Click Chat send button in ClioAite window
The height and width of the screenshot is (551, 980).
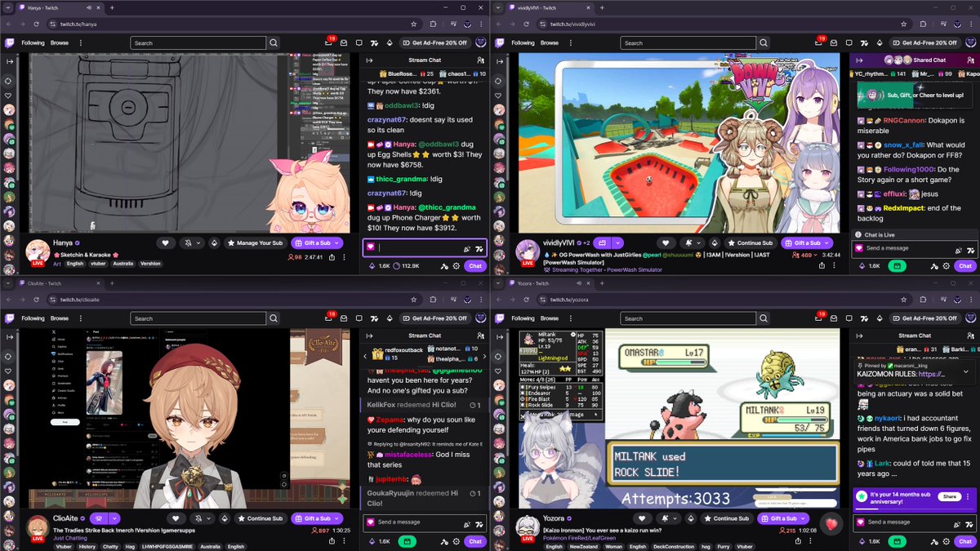pyautogui.click(x=475, y=541)
